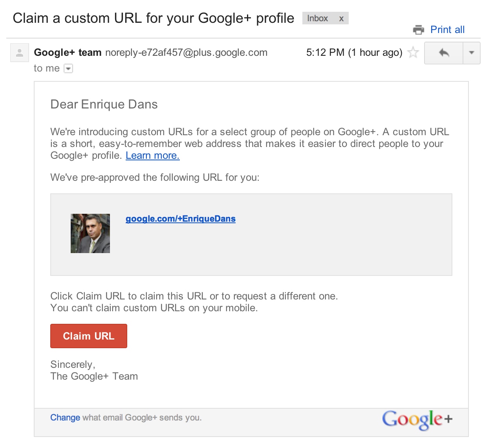Click the noreply sender email address
Viewport: 483px width, 448px height.
coord(186,53)
